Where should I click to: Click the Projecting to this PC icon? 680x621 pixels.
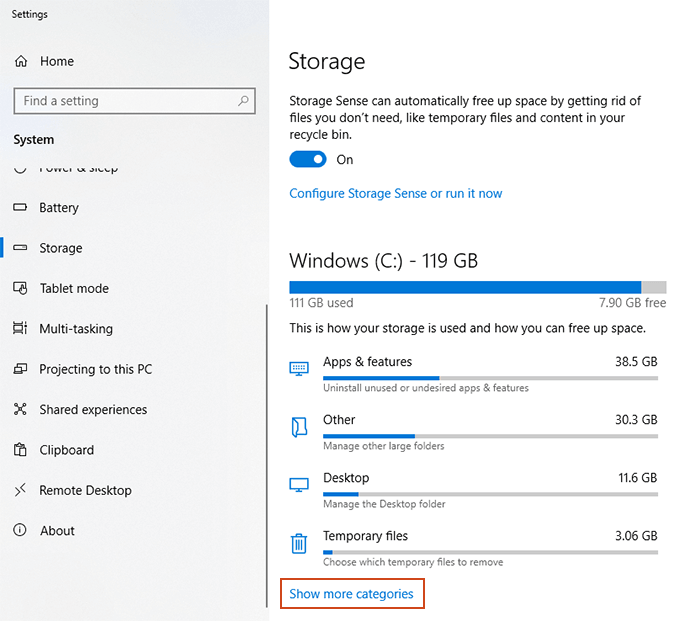[20, 369]
